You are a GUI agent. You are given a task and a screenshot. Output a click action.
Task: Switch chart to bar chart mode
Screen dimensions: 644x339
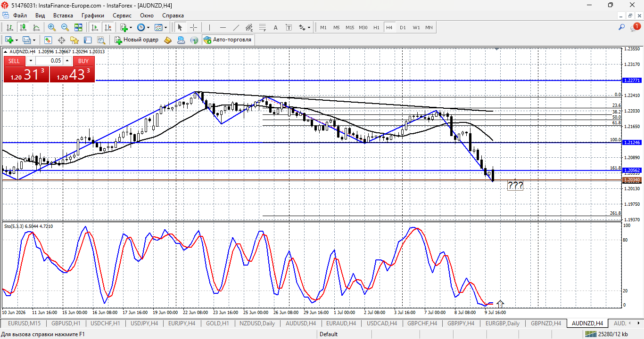9,27
